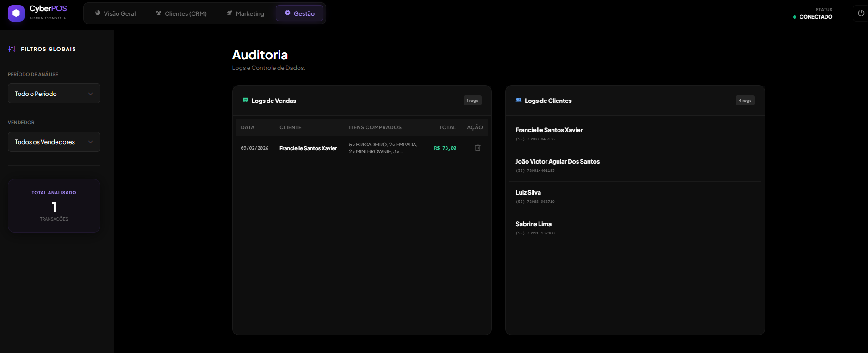The width and height of the screenshot is (868, 353).
Task: Select the Luiz Silva client entry
Action: click(x=528, y=193)
